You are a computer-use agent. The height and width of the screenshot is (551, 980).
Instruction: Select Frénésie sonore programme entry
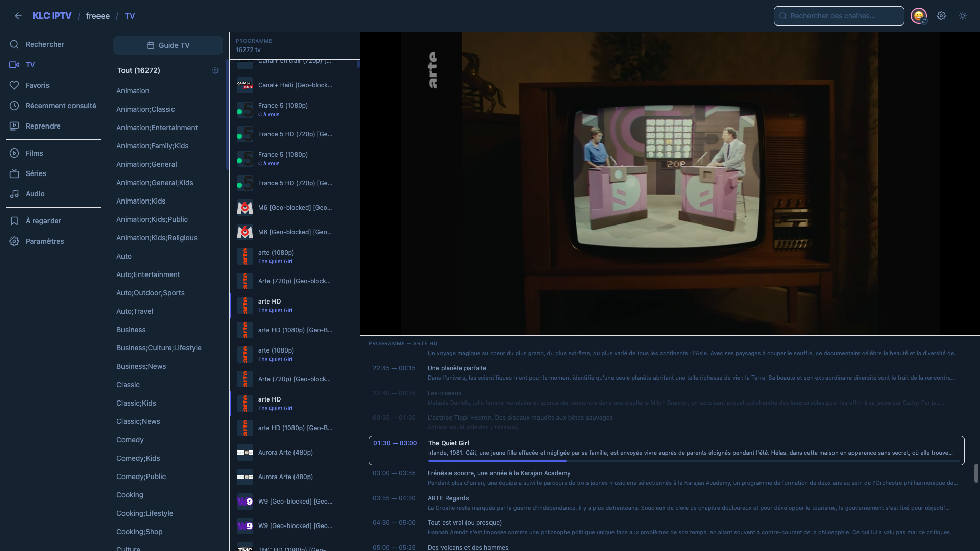tap(499, 473)
